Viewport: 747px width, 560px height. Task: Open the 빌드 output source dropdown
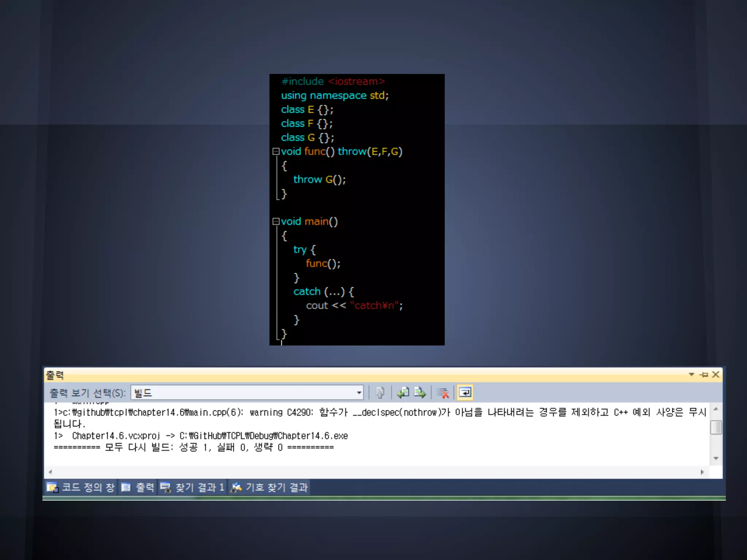tap(359, 393)
